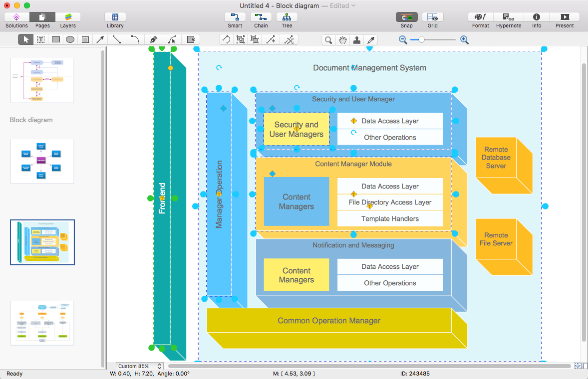Viewport: 588px width, 379px height.
Task: Activate the Hand pan tool
Action: click(342, 40)
